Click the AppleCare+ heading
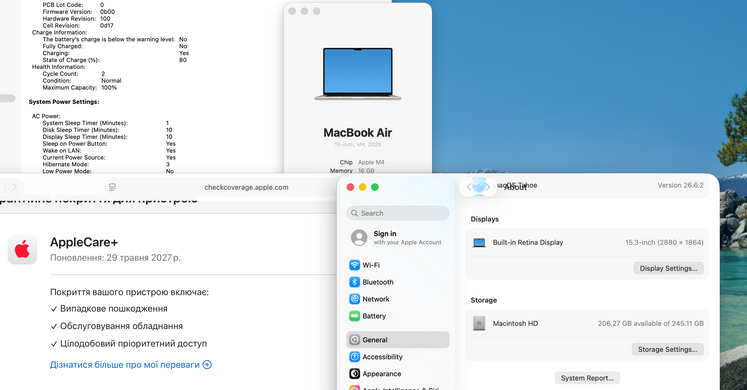The height and width of the screenshot is (390, 747). 84,242
